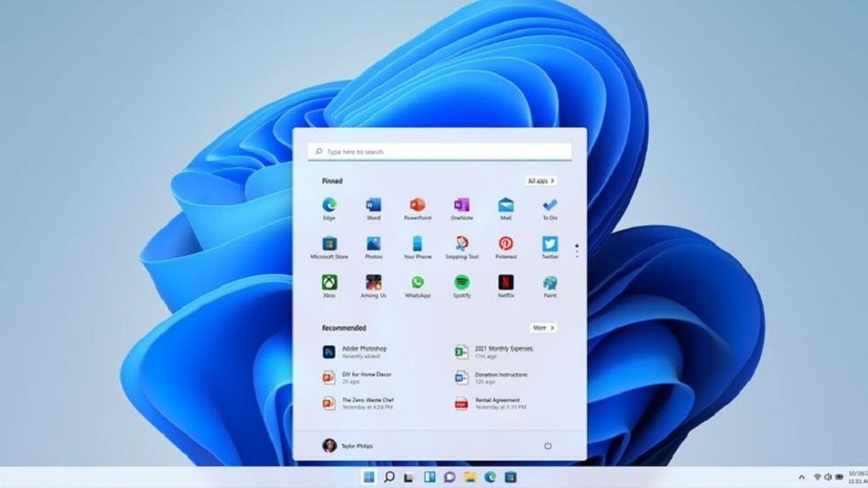The height and width of the screenshot is (488, 868).
Task: Click the taskbar date and time
Action: (x=858, y=477)
